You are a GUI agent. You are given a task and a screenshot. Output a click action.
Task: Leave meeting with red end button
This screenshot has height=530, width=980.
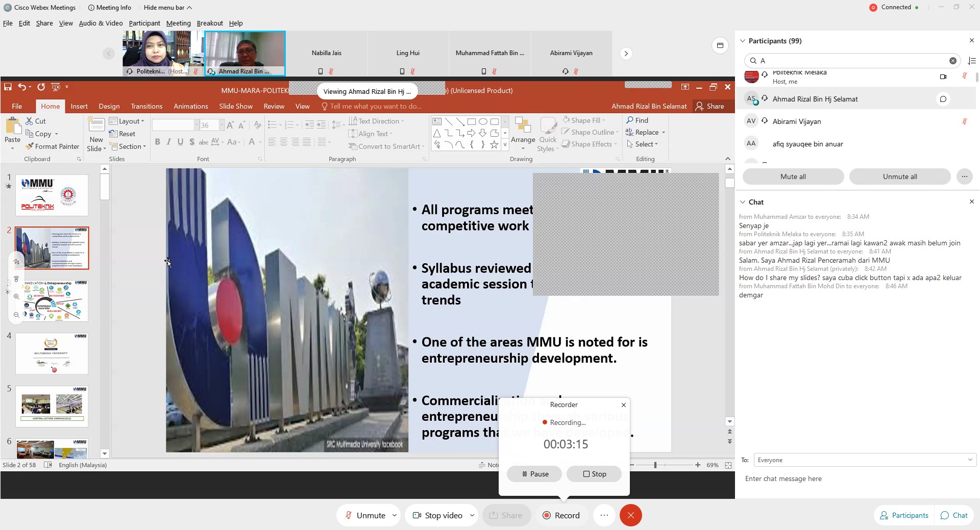(630, 515)
